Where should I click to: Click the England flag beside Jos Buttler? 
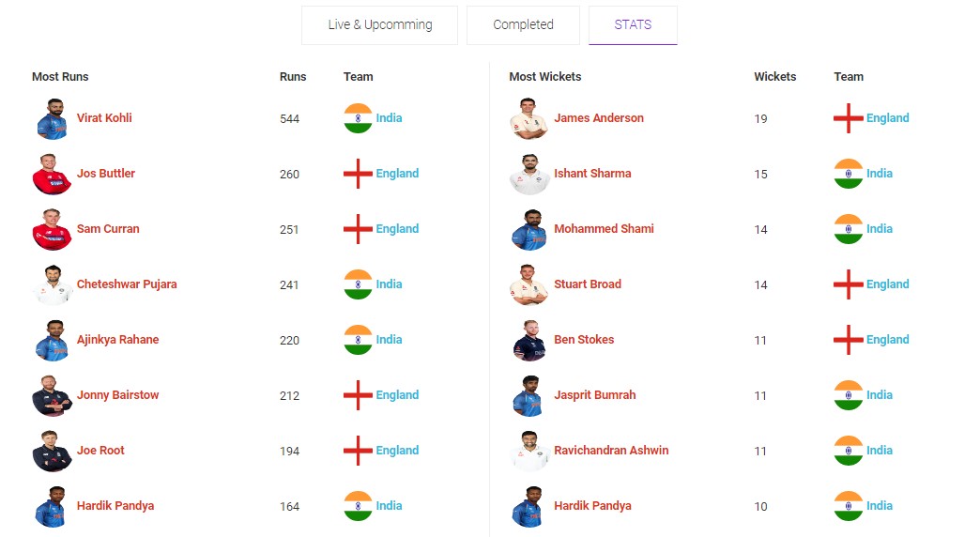pos(359,174)
